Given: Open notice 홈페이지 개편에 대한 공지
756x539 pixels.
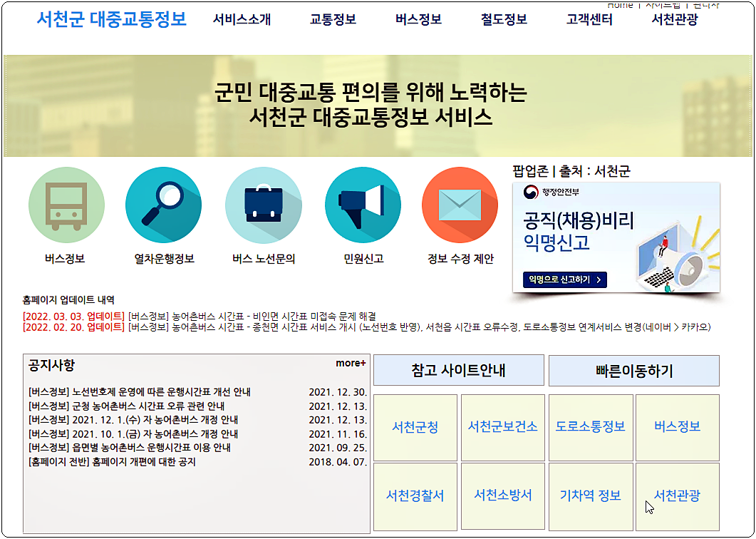Looking at the screenshot, I should (x=112, y=462).
